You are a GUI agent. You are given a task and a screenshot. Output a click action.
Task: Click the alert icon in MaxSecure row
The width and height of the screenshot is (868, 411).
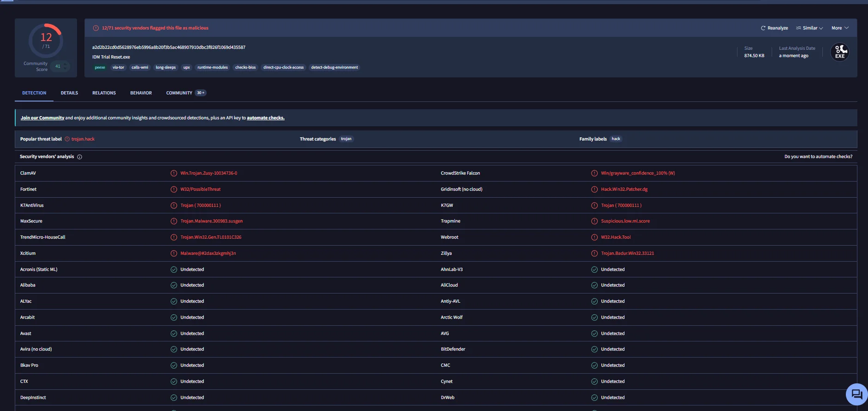(174, 221)
